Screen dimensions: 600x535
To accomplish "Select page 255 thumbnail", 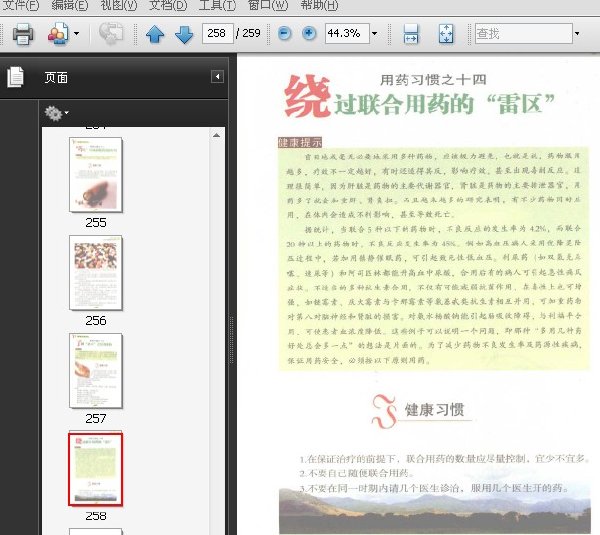I will tap(96, 175).
